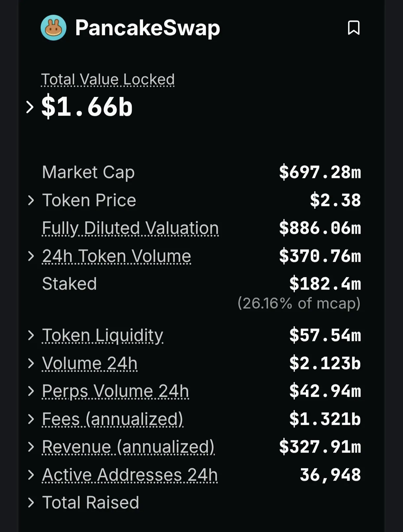
Task: Click the 24h Token Volume label
Action: tap(117, 256)
